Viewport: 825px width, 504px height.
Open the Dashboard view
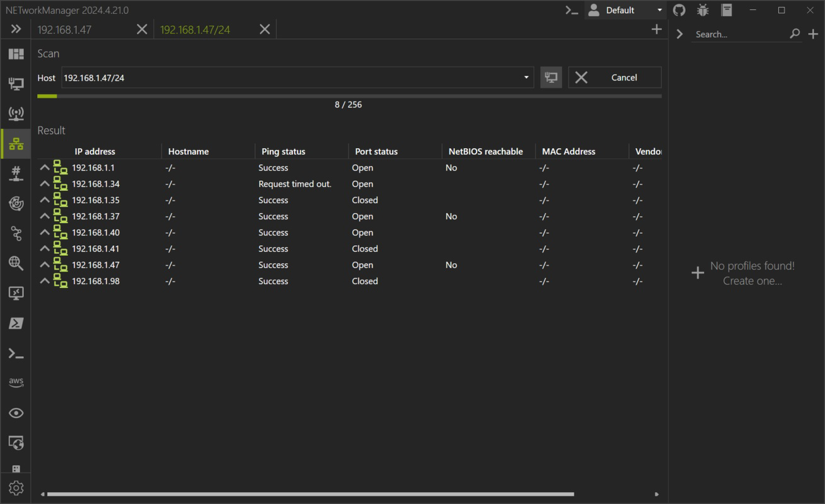pyautogui.click(x=16, y=54)
